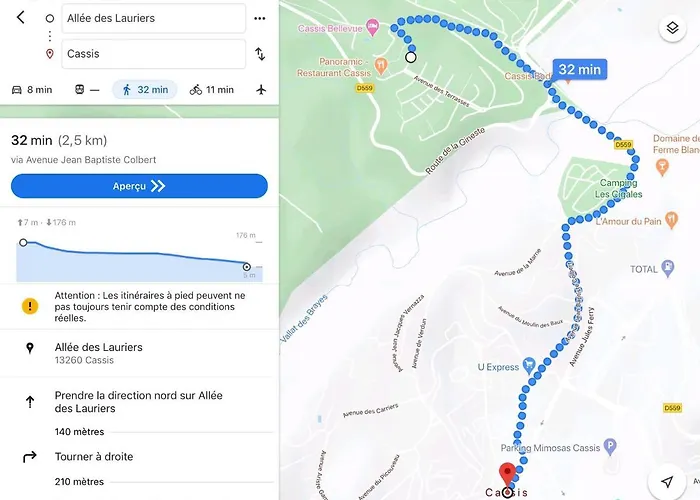Go back using the arrow icon
The width and height of the screenshot is (700, 500).
(21, 17)
